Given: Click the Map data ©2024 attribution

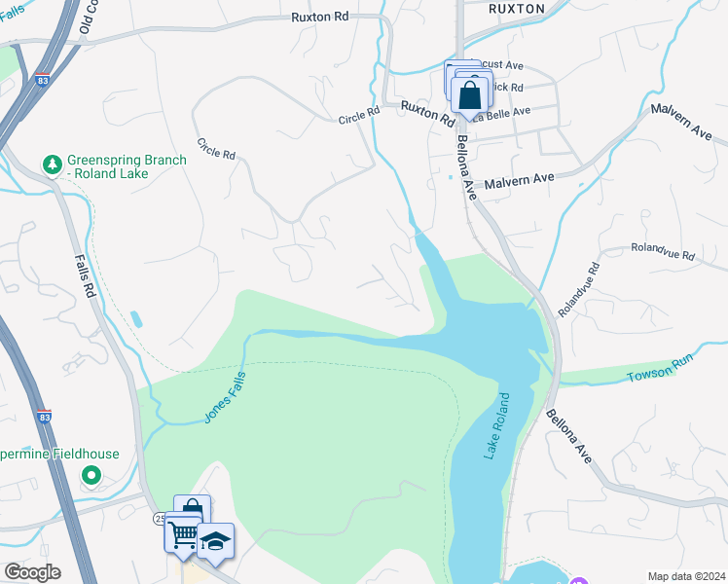Looking at the screenshot, I should tap(686, 576).
